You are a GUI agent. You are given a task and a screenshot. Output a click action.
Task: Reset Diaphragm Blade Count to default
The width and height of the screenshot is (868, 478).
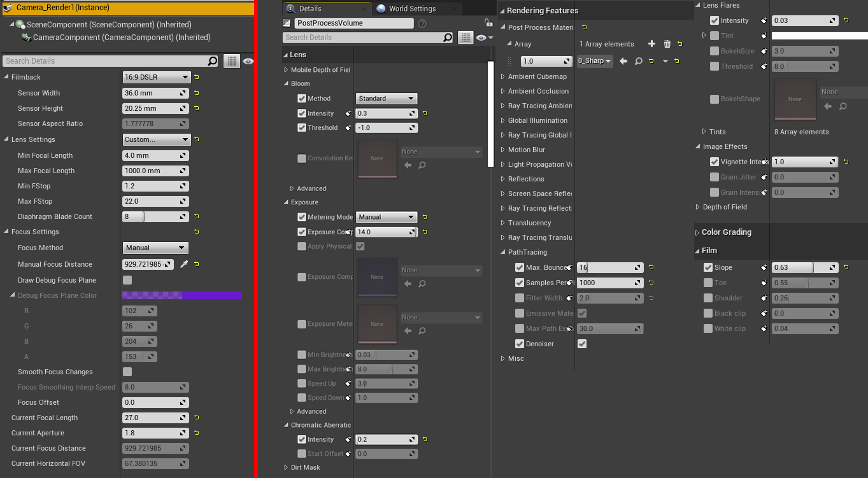pos(196,216)
